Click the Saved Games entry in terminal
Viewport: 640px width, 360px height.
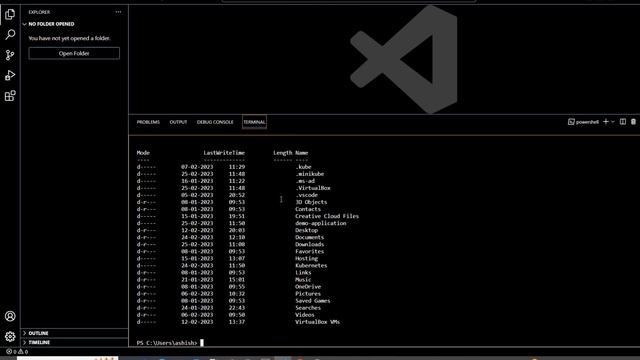tap(313, 301)
